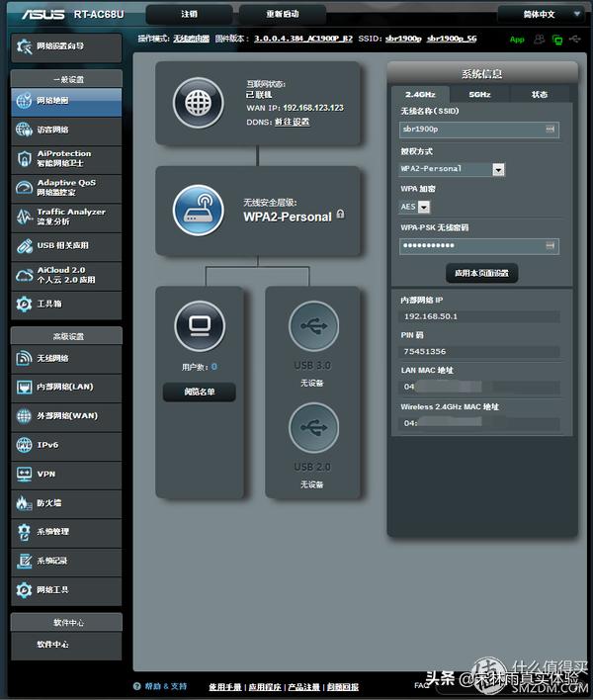The width and height of the screenshot is (593, 700).
Task: Click the 浏览名单 client list button
Action: coord(199,393)
